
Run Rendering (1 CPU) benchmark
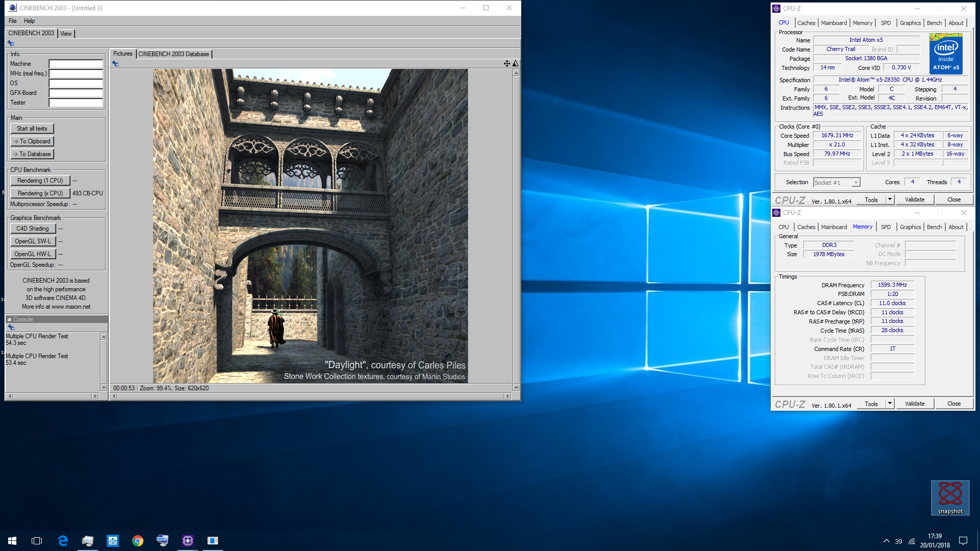click(40, 181)
